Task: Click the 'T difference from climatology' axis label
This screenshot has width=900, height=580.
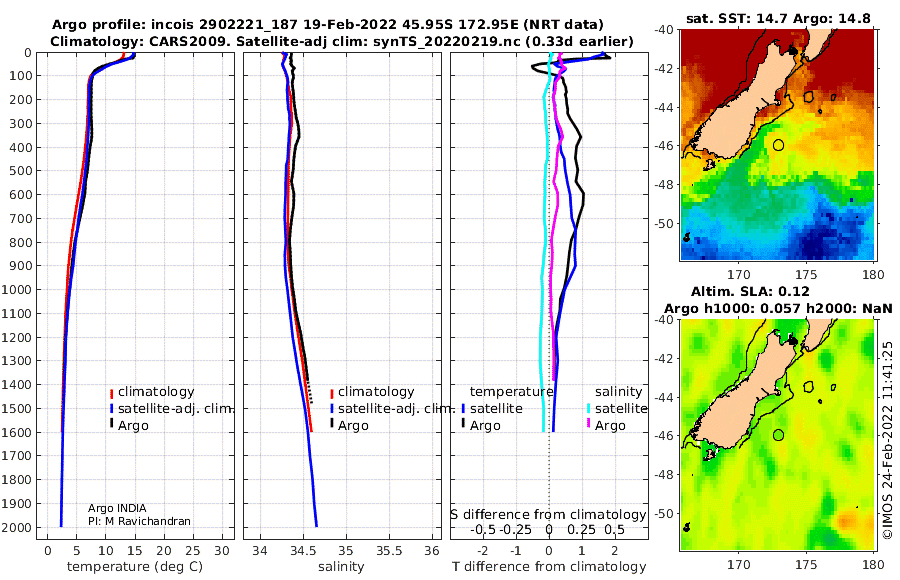Action: [549, 567]
